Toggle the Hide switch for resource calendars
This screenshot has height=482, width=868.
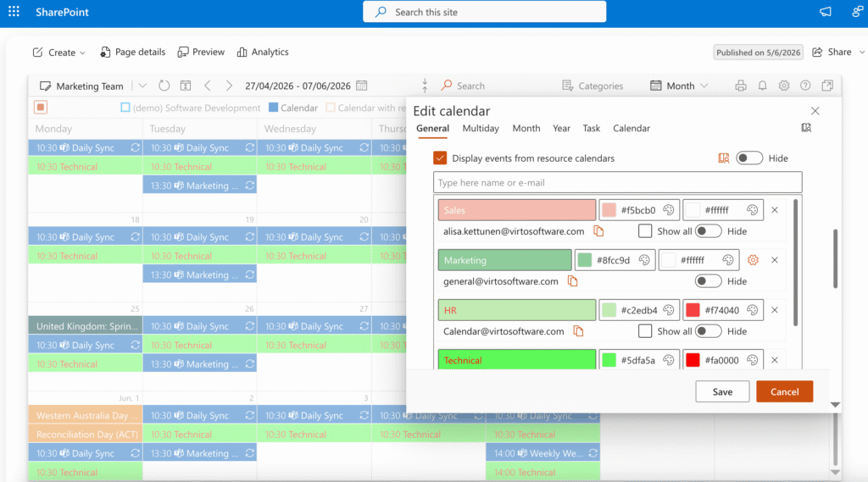[749, 158]
